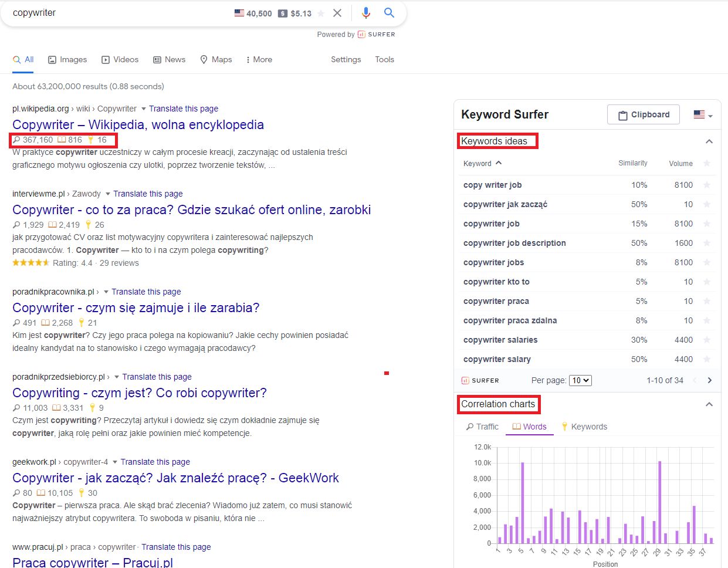Image resolution: width=728 pixels, height=568 pixels.
Task: Star the 'copy writer job' keyword
Action: click(x=707, y=185)
